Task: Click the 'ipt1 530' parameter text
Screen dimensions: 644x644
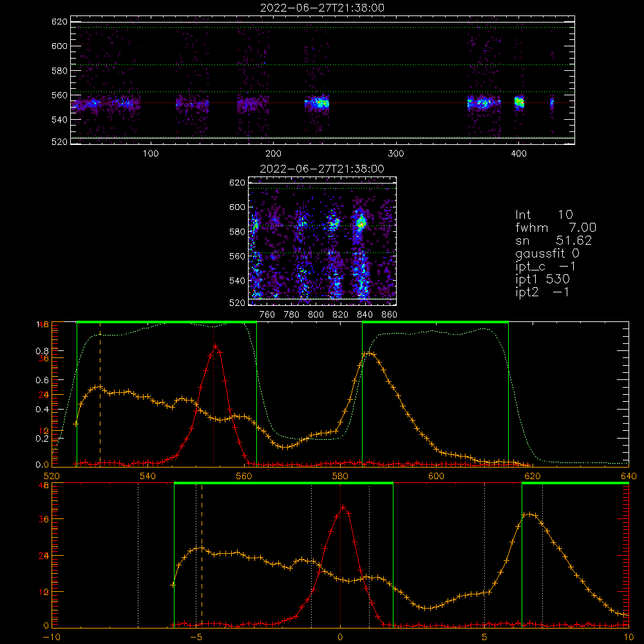Action: click(542, 279)
